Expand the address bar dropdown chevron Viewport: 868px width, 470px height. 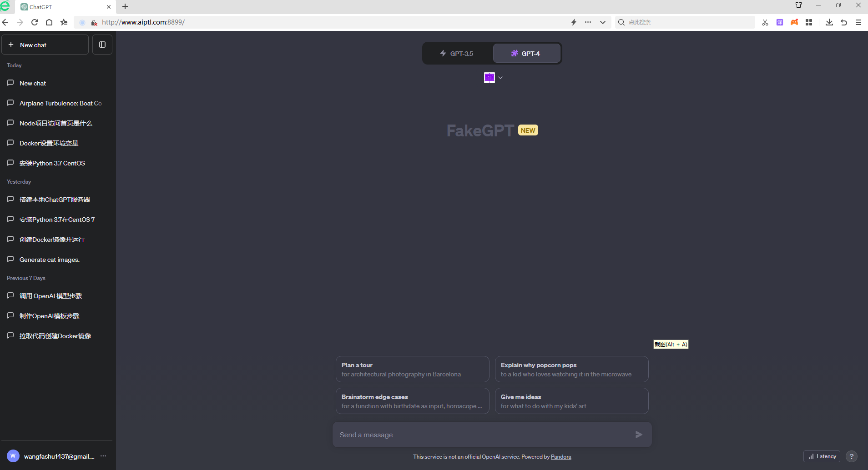603,22
